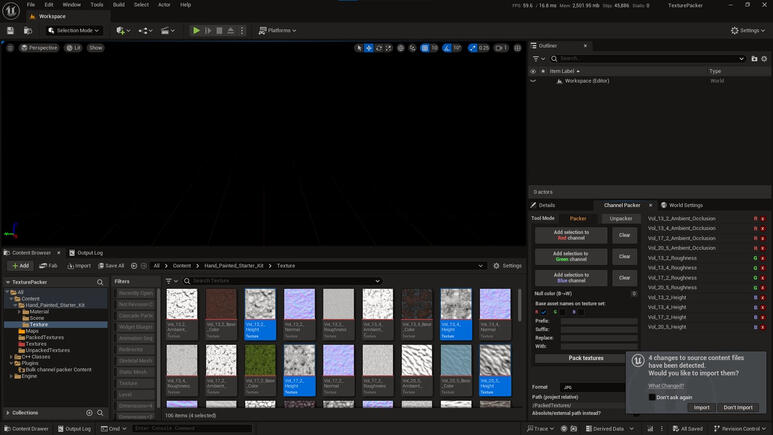Open the Content Browser Settings
This screenshot has width=773, height=435.
[x=507, y=266]
